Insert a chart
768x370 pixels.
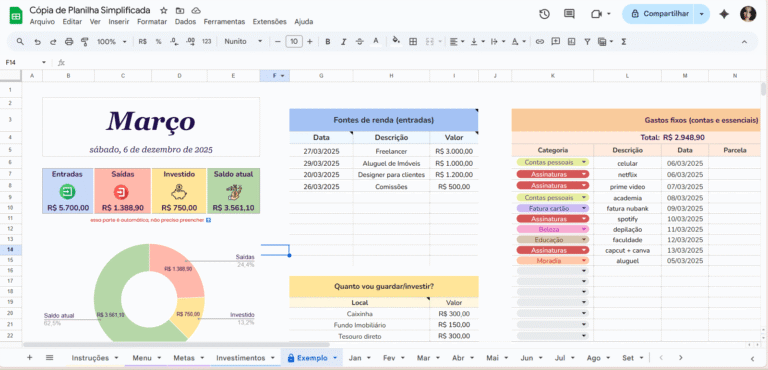pos(571,42)
